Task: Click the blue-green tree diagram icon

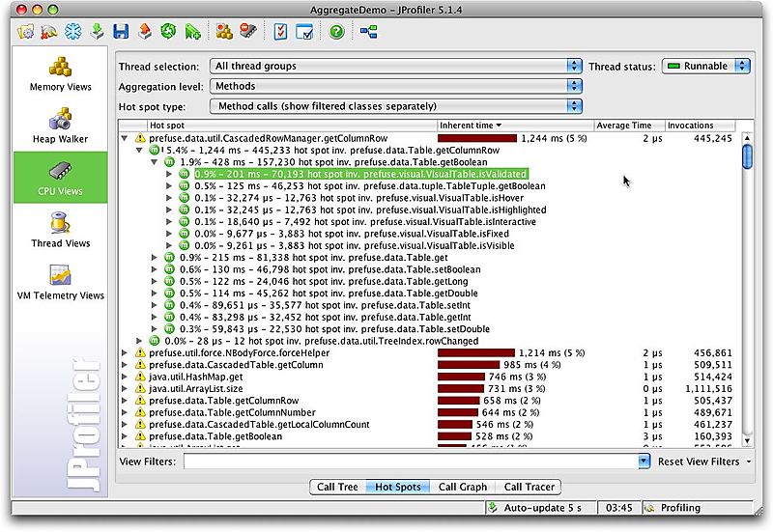Action: pyautogui.click(x=368, y=32)
